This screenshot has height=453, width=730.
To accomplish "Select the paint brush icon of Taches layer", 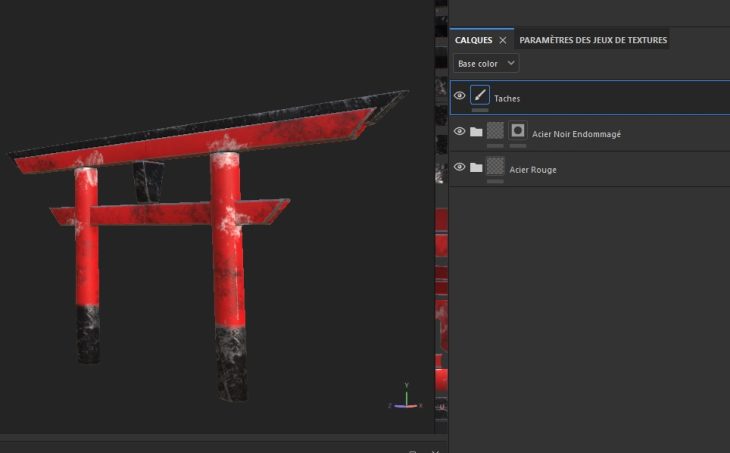I will click(479, 96).
